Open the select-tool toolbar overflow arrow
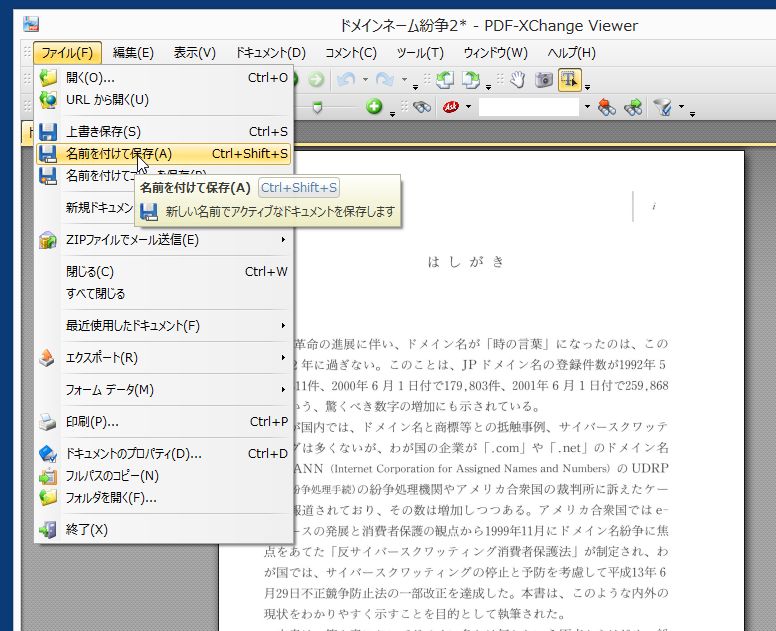The image size is (776, 631). pyautogui.click(x=587, y=87)
